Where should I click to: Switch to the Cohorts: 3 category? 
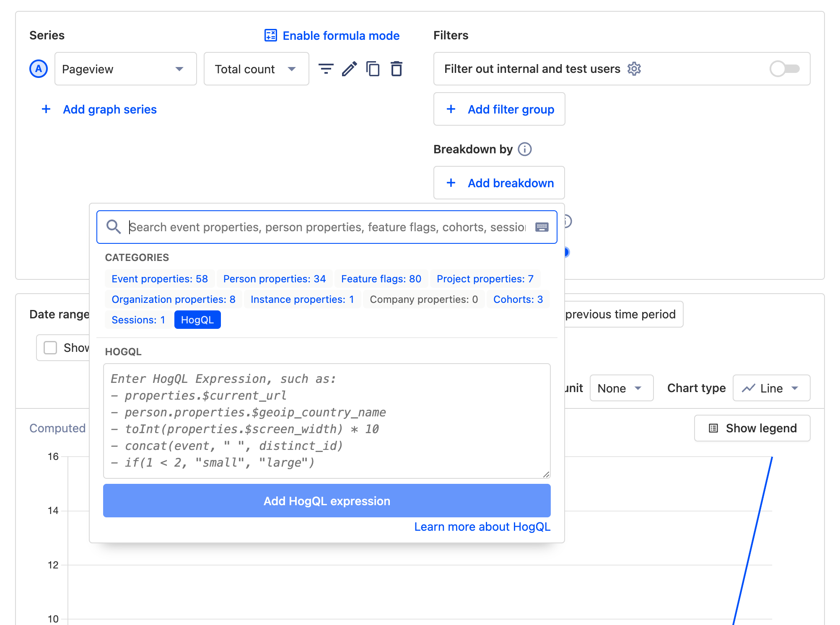point(518,299)
